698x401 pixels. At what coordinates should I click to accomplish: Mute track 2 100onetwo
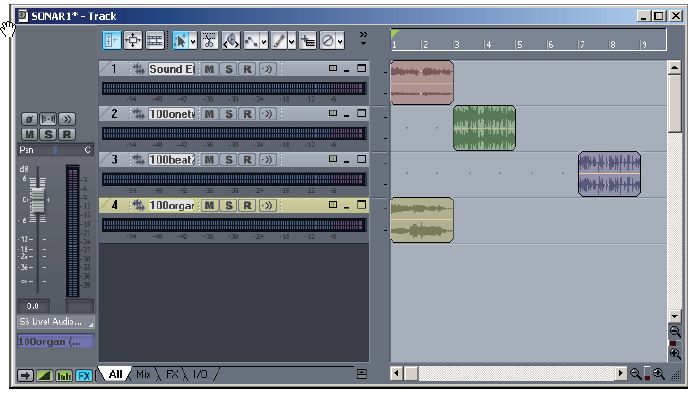pos(209,114)
